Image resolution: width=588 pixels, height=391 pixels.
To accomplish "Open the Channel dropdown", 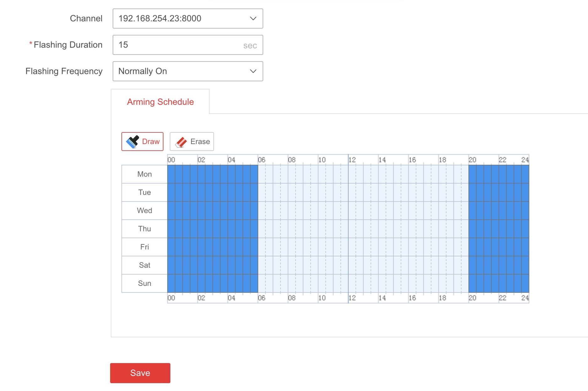I will (x=187, y=19).
